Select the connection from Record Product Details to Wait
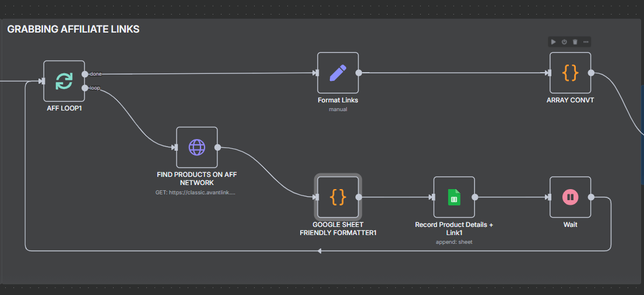Image resolution: width=644 pixels, height=295 pixels. 512,197
